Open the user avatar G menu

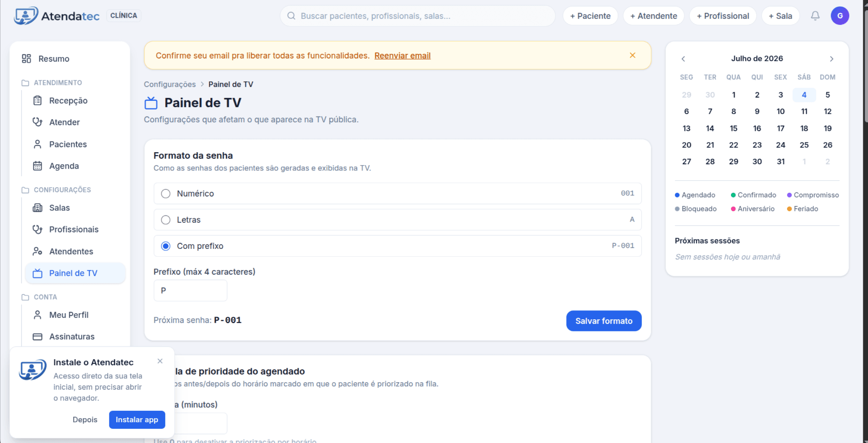pyautogui.click(x=839, y=16)
